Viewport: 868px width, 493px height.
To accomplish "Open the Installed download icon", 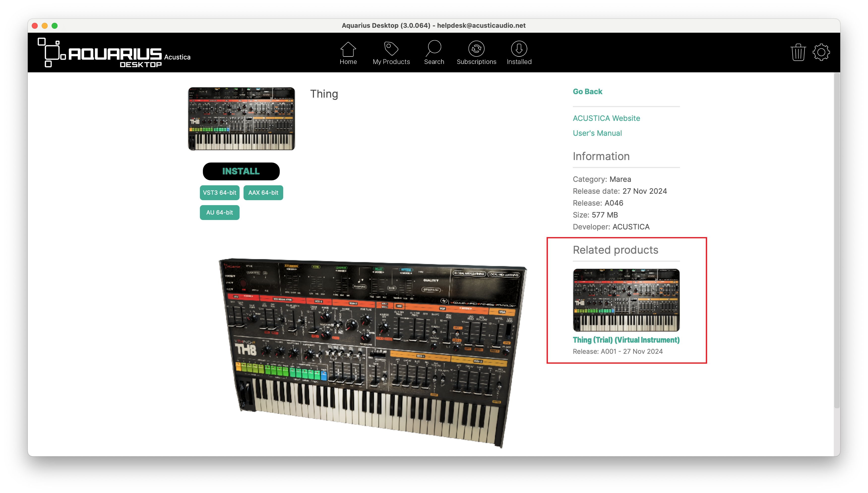I will (519, 49).
